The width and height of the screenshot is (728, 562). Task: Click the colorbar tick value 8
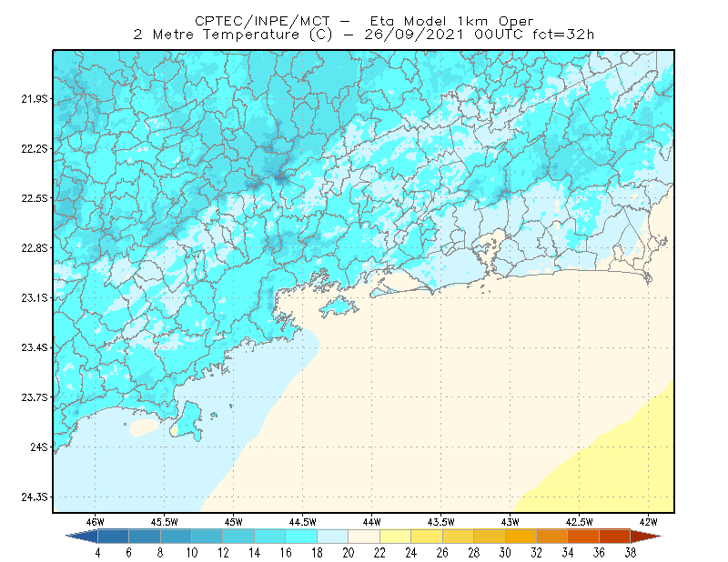[160, 553]
